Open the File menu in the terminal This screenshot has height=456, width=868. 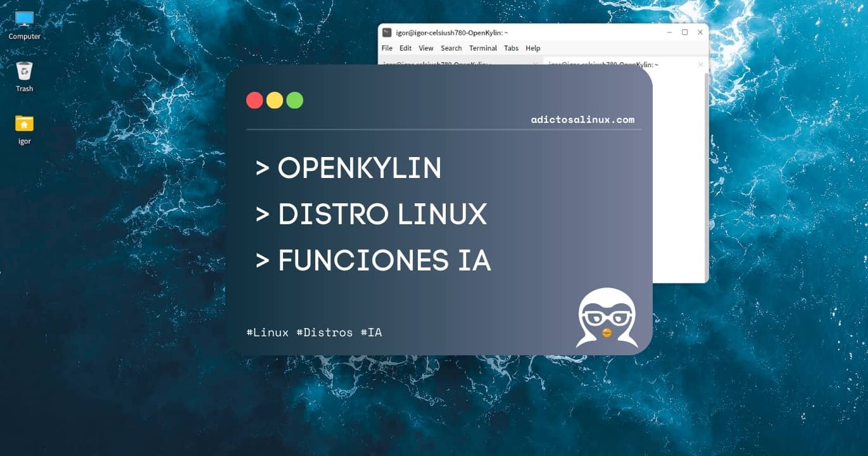[x=387, y=47]
